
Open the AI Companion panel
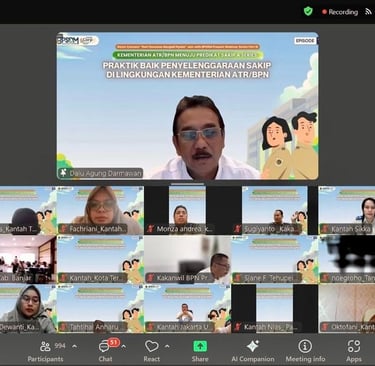pyautogui.click(x=253, y=351)
